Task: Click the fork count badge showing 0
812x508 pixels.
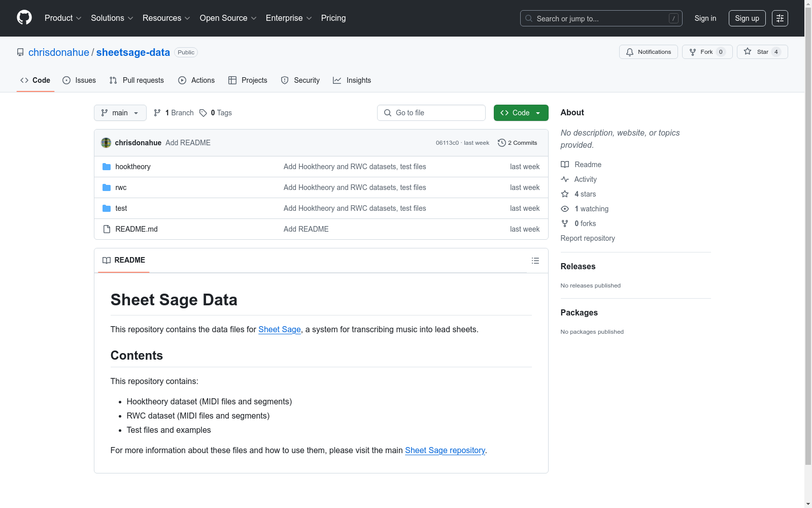Action: click(x=721, y=52)
